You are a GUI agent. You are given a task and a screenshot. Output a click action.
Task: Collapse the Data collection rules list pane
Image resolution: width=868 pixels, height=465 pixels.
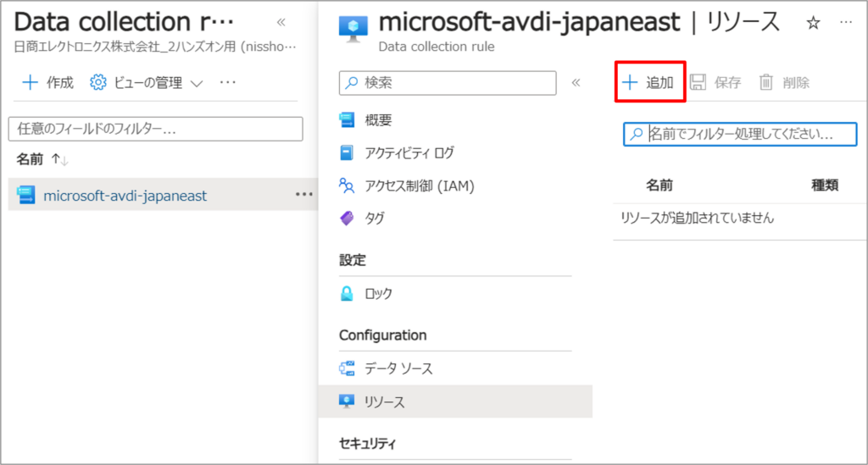click(x=281, y=22)
